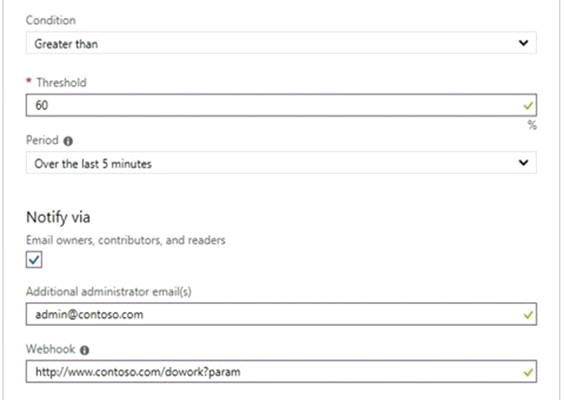Screen dimensions: 564x400
Task: Click the Threshold field containing 60
Action: (x=281, y=105)
